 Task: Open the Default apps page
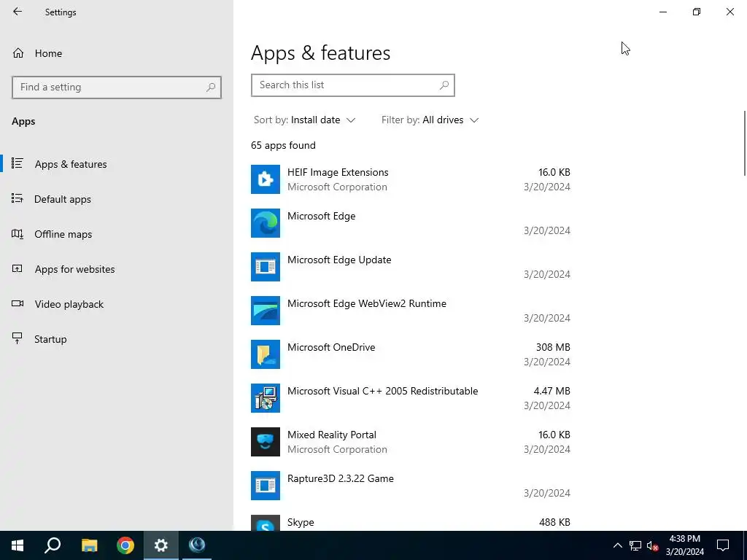(63, 199)
